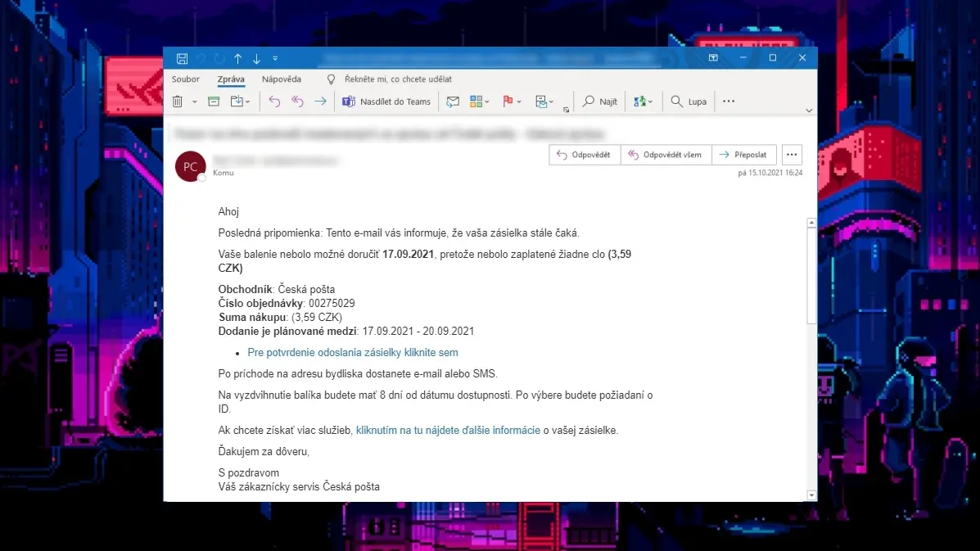980x551 pixels.
Task: Mark message unread with envelope icon
Action: point(453,102)
